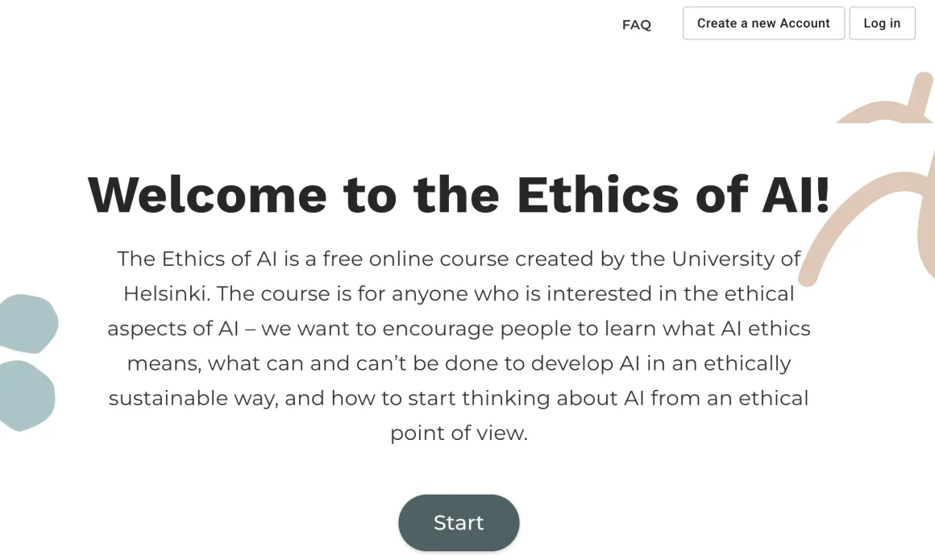Click "point of view." in the final line

pyautogui.click(x=459, y=433)
